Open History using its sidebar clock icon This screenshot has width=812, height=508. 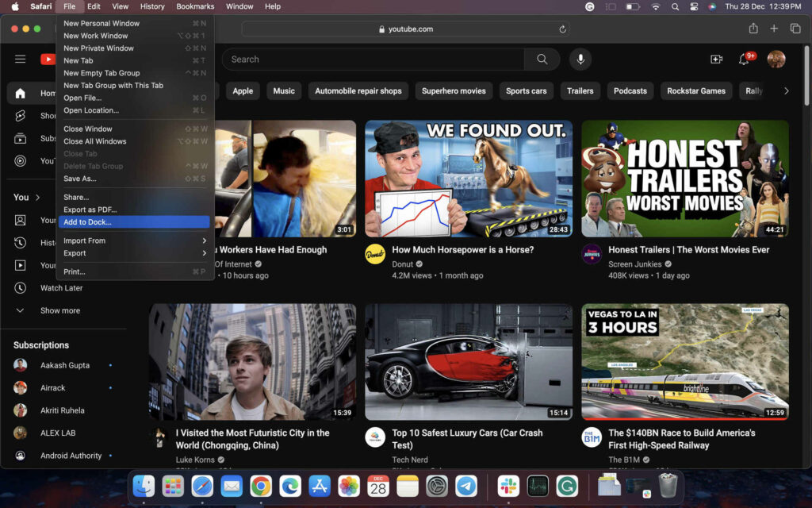(x=21, y=242)
